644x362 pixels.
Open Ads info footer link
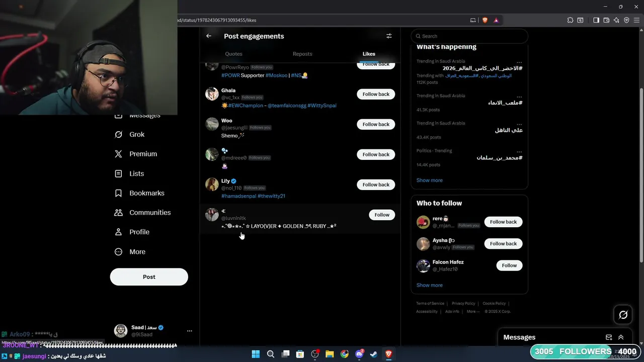(x=452, y=312)
